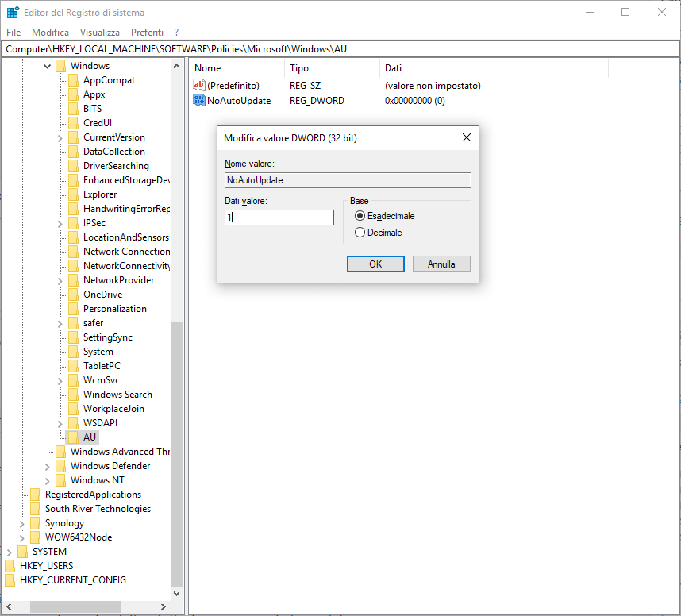Select the SettingSync folder icon

point(73,337)
